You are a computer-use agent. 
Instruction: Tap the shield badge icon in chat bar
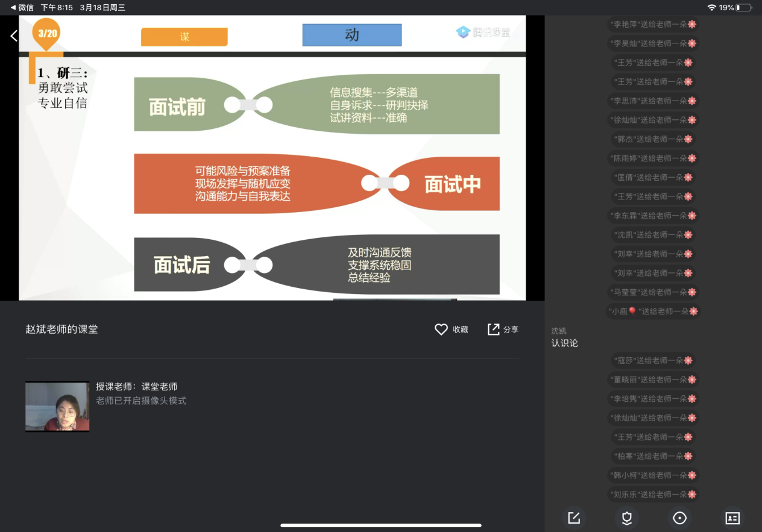click(x=627, y=518)
